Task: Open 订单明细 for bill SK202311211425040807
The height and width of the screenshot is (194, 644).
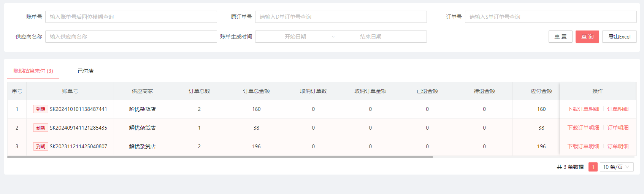Action: point(617,146)
